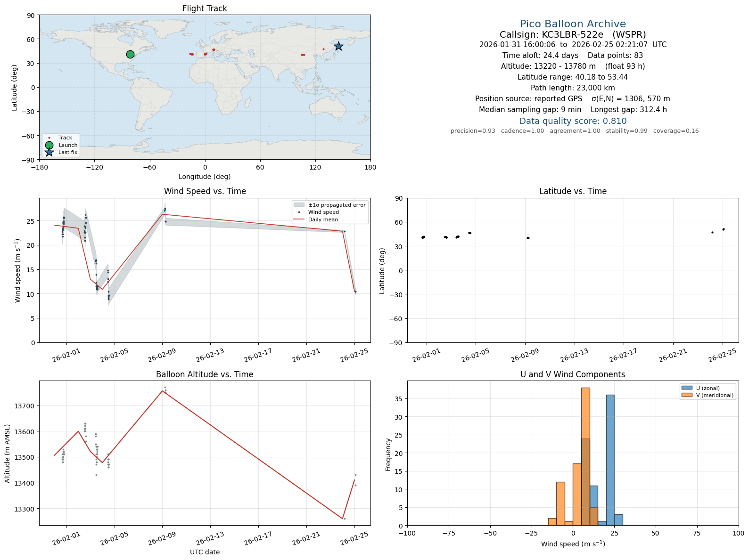This screenshot has height=560, width=749.
Task: Pick the ±1σ propagated error gray swatch
Action: click(x=299, y=205)
